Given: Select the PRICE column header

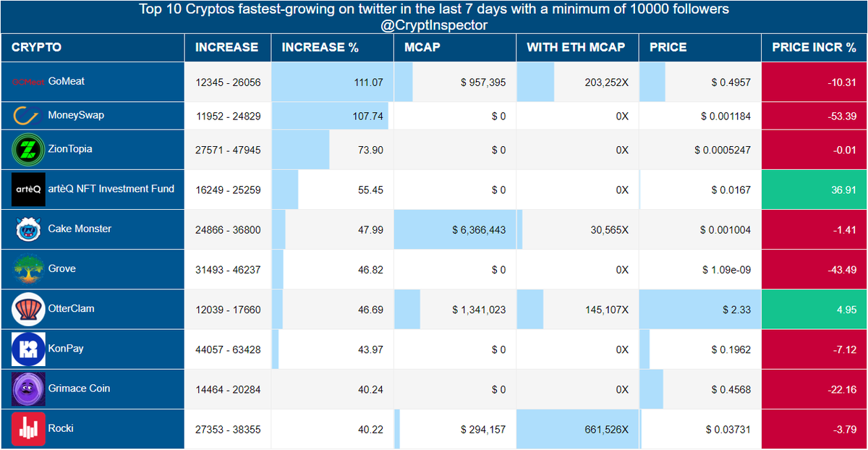Looking at the screenshot, I should click(x=700, y=47).
